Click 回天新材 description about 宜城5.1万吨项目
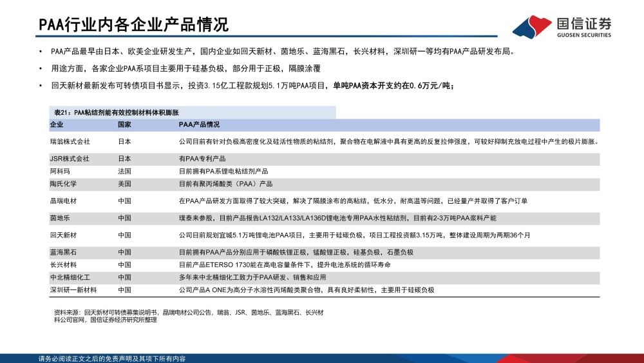 coord(354,235)
